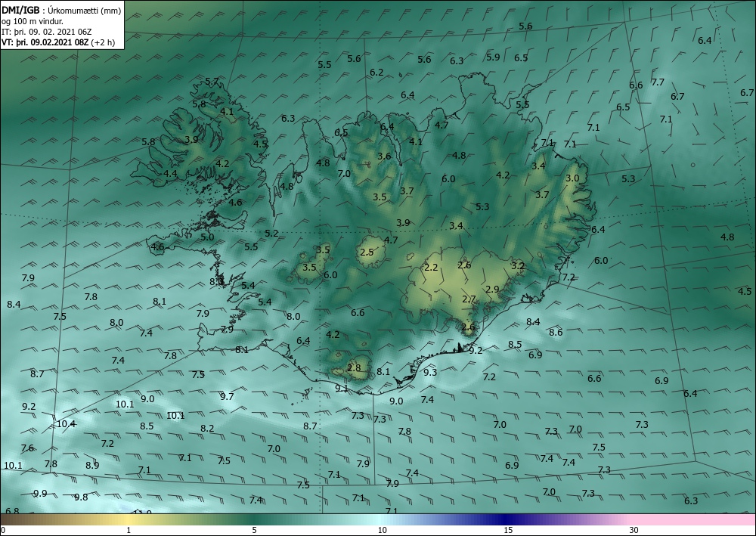Image resolution: width=756 pixels, height=536 pixels.
Task: Click the '5' tick label under the color bar
Action: pyautogui.click(x=254, y=530)
